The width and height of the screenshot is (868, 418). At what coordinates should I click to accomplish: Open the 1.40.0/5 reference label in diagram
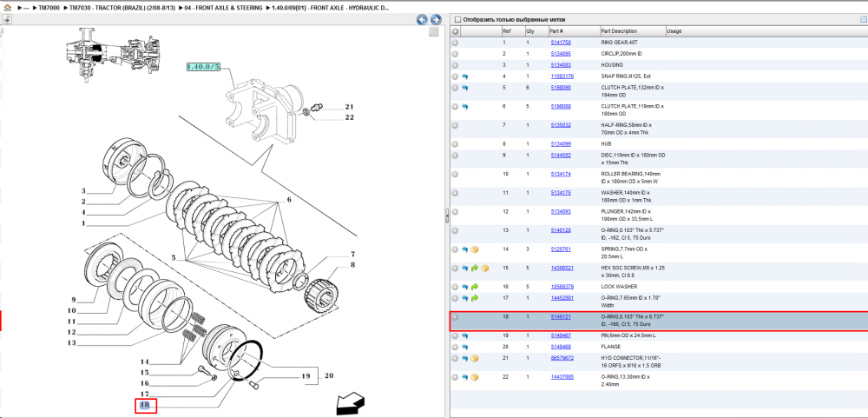[x=204, y=67]
